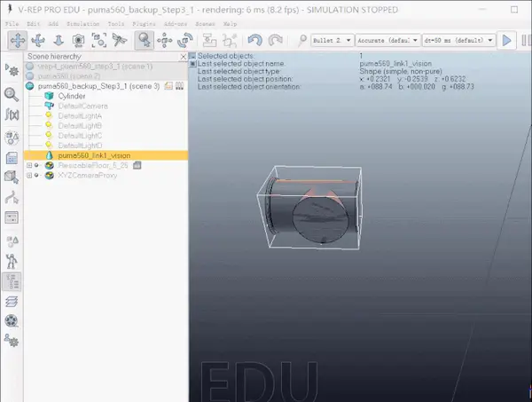The width and height of the screenshot is (532, 402).
Task: Click the assemble objects toolbar icon
Action: click(209, 41)
